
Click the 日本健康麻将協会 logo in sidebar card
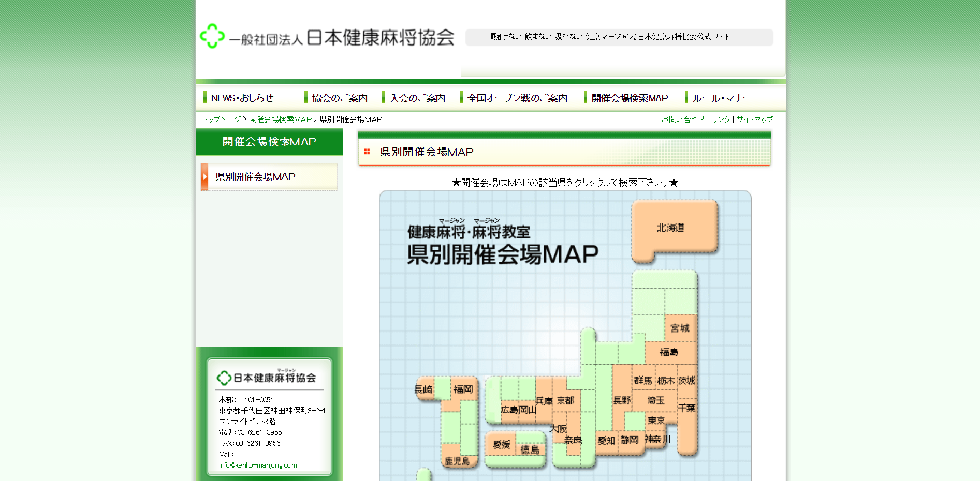tap(267, 378)
